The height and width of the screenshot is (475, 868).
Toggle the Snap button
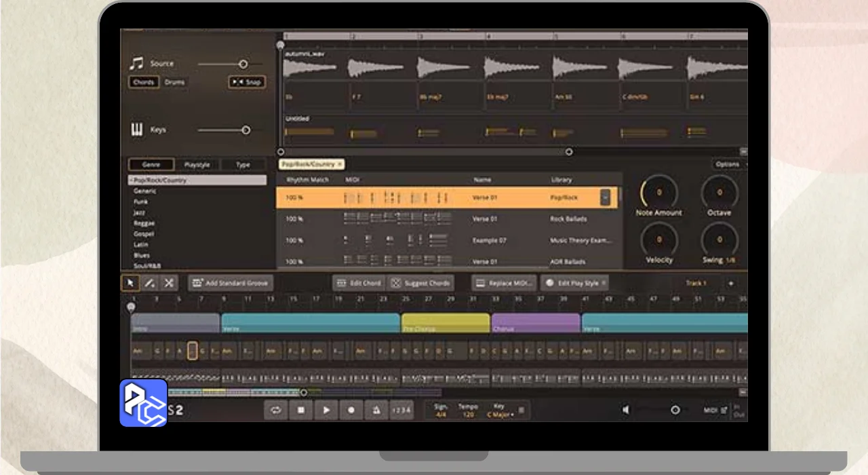[x=247, y=82]
